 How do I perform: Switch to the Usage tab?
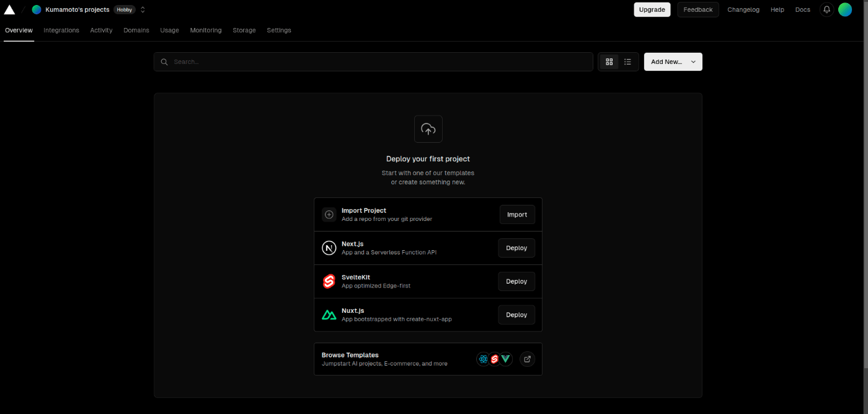click(x=169, y=30)
